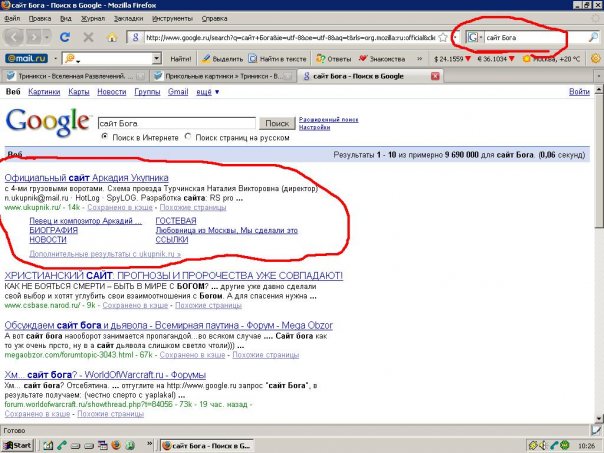
Task: Bookmark this page with the star icon
Action: click(443, 37)
